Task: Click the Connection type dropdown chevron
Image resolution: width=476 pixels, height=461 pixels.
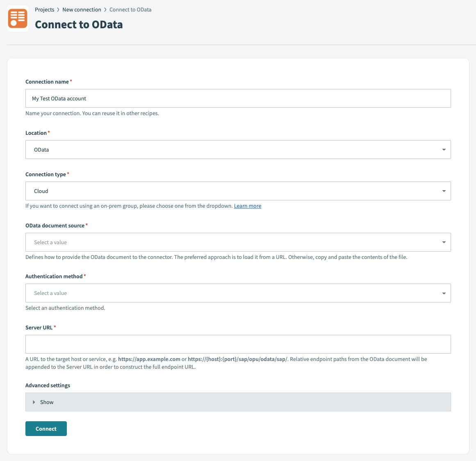Action: tap(443, 191)
